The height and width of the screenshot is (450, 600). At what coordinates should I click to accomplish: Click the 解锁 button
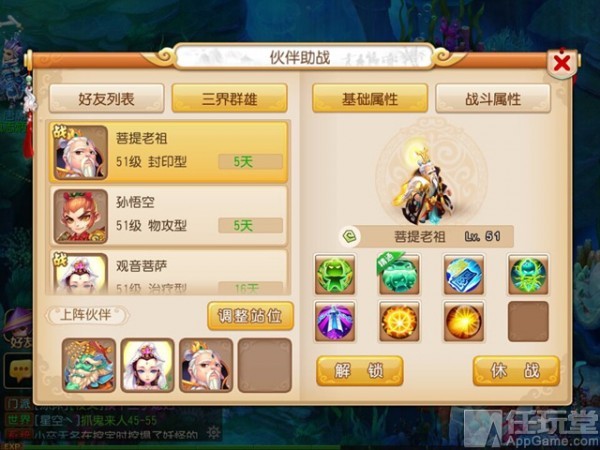tap(360, 370)
